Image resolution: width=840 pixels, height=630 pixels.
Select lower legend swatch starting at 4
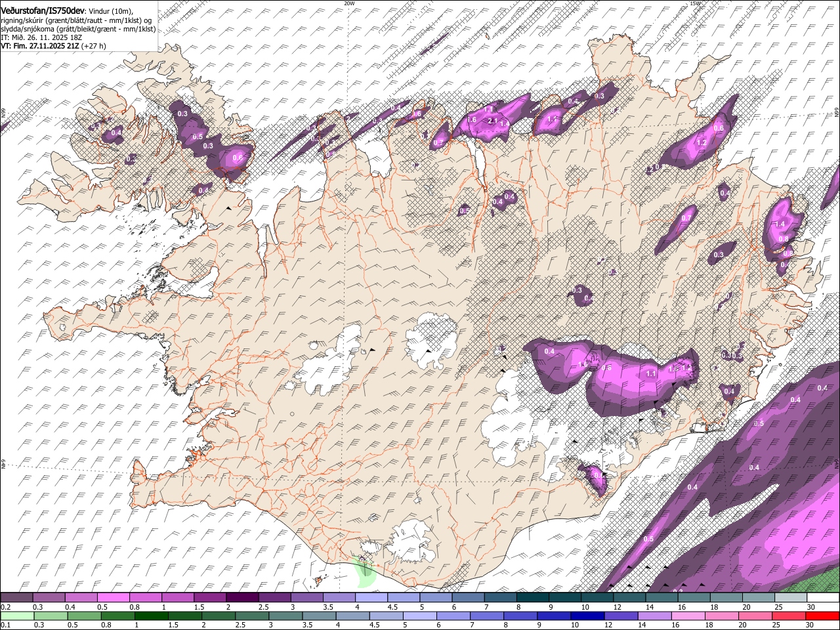353,616
